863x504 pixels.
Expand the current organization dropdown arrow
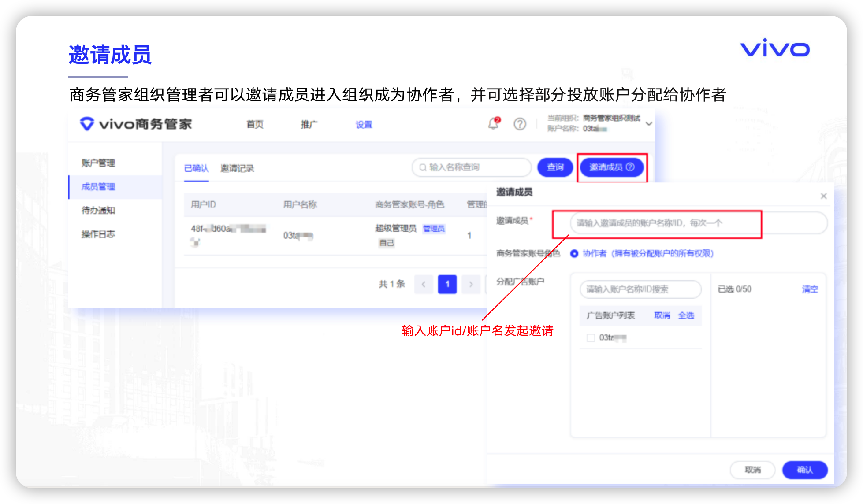click(x=649, y=124)
